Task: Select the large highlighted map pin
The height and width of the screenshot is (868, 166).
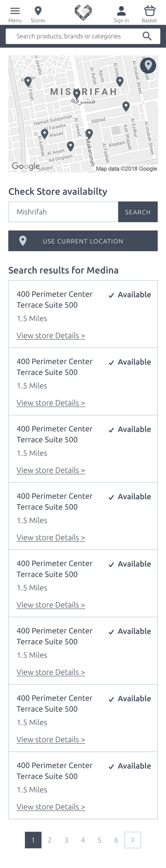Action: click(x=148, y=65)
